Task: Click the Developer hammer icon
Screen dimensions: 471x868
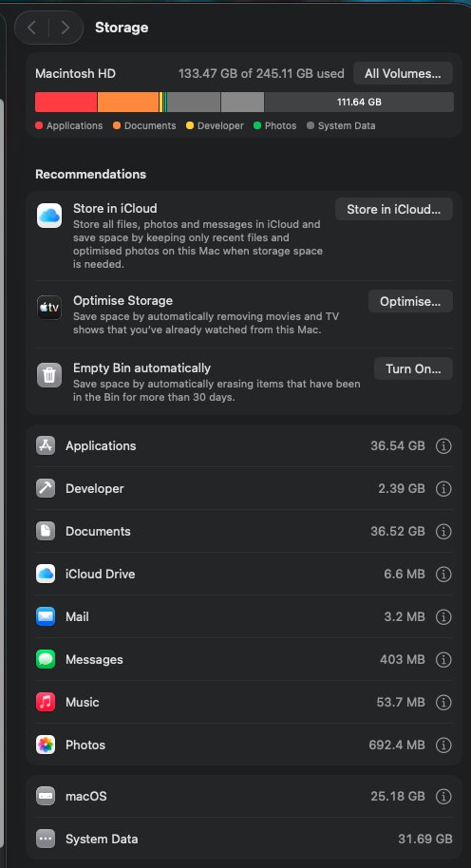Action: click(46, 488)
